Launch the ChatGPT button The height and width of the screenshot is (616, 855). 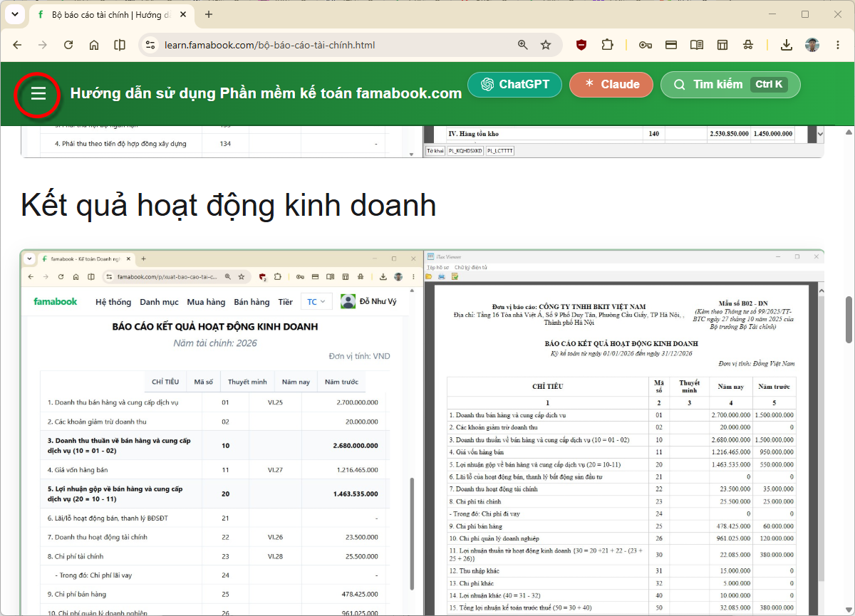tap(514, 85)
